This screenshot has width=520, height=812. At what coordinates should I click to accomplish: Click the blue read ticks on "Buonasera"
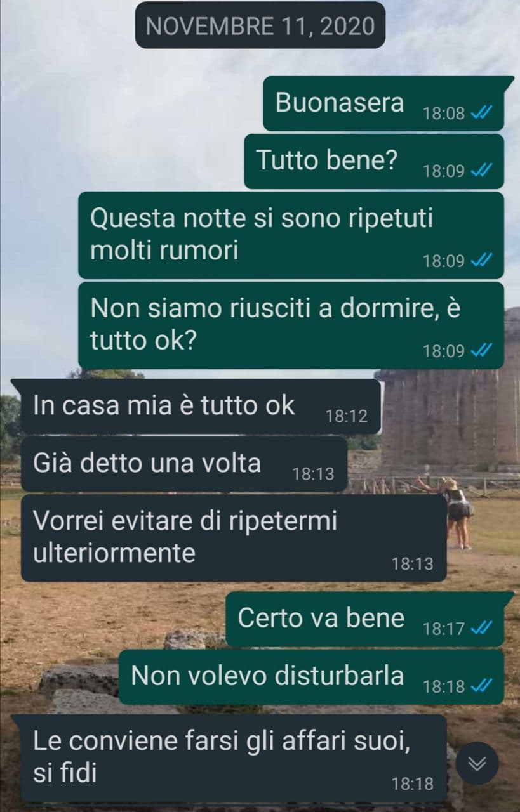coord(482,113)
